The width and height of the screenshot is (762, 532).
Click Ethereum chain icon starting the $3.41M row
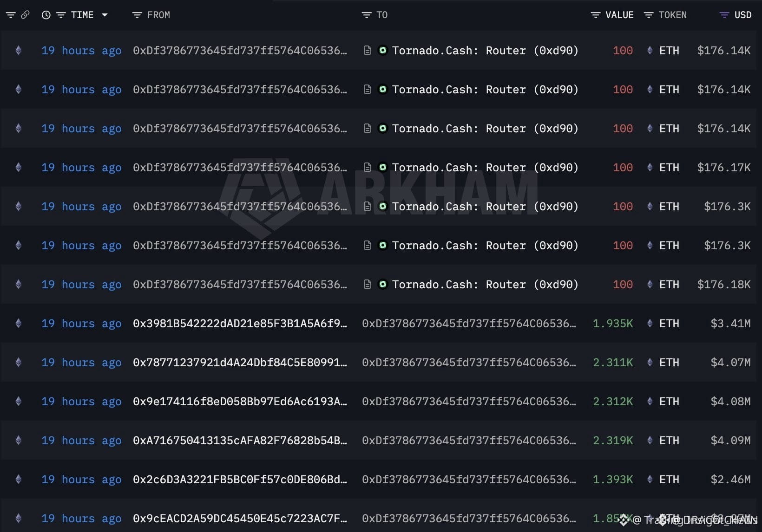19,323
